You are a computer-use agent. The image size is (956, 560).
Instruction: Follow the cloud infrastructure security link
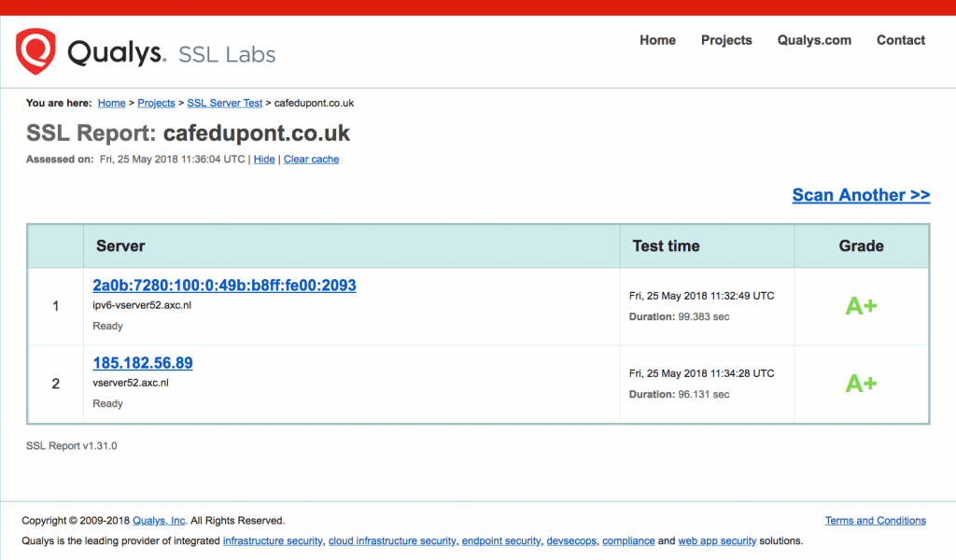393,541
